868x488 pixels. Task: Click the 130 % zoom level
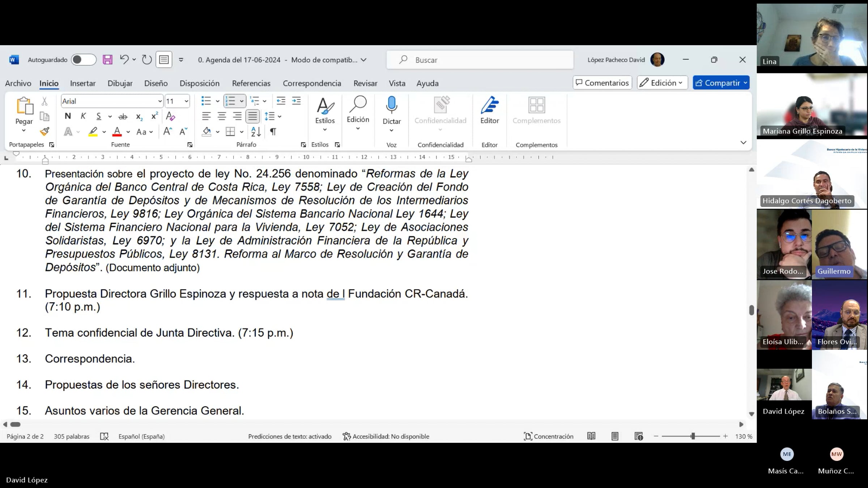coord(744,436)
